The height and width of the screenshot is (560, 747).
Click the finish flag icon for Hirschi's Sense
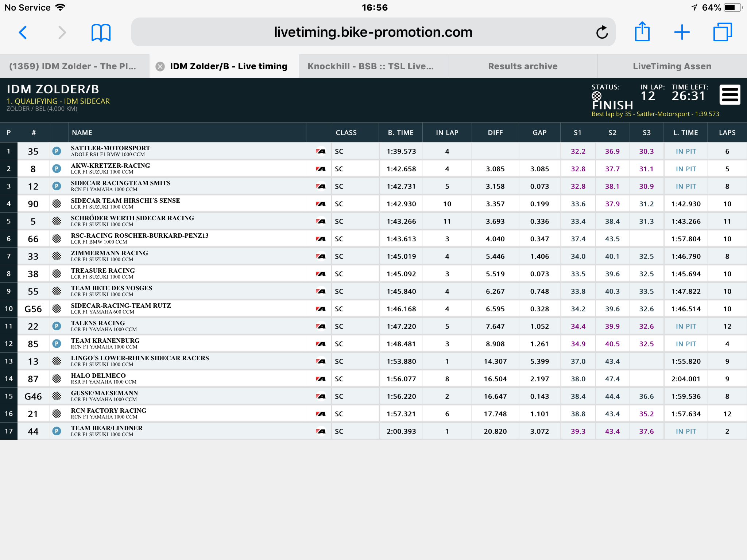click(57, 203)
